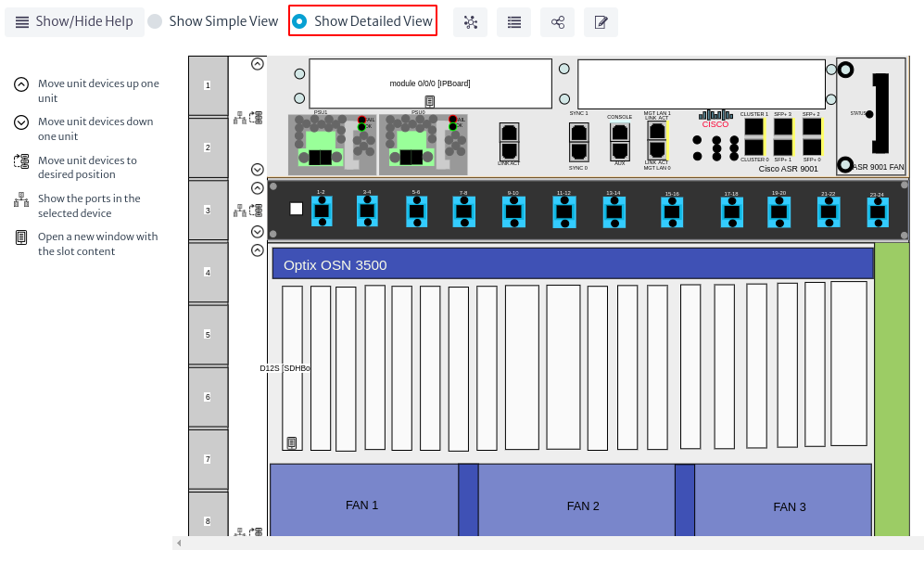Select patch panel port 3-4
The image size is (924, 563).
367,211
